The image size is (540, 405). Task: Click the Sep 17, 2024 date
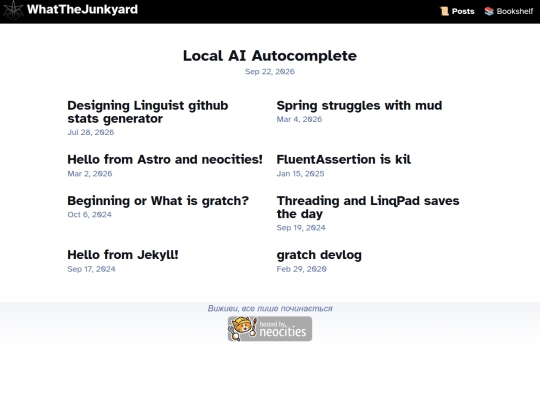pyautogui.click(x=91, y=269)
